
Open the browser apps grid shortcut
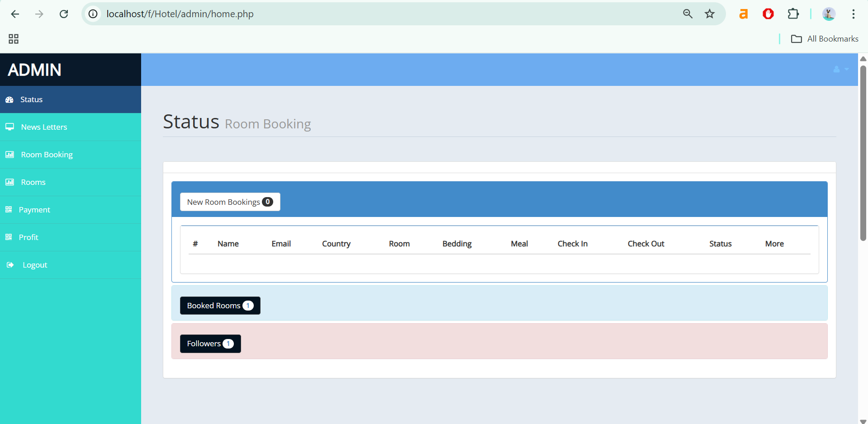pyautogui.click(x=14, y=39)
